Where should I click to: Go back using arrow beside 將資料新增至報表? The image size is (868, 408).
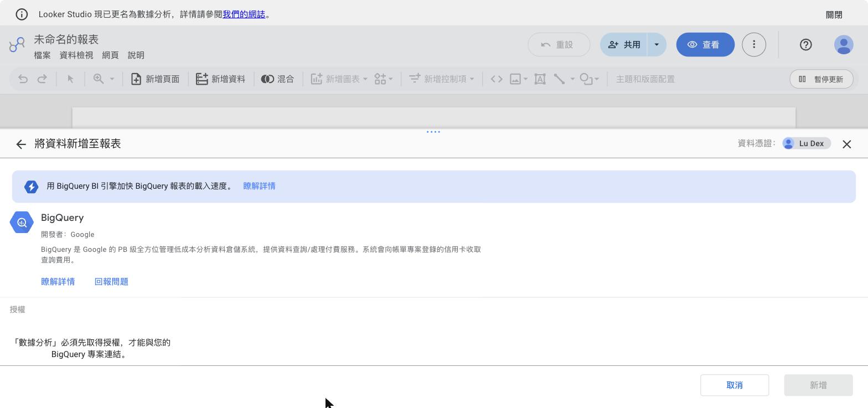coord(21,144)
